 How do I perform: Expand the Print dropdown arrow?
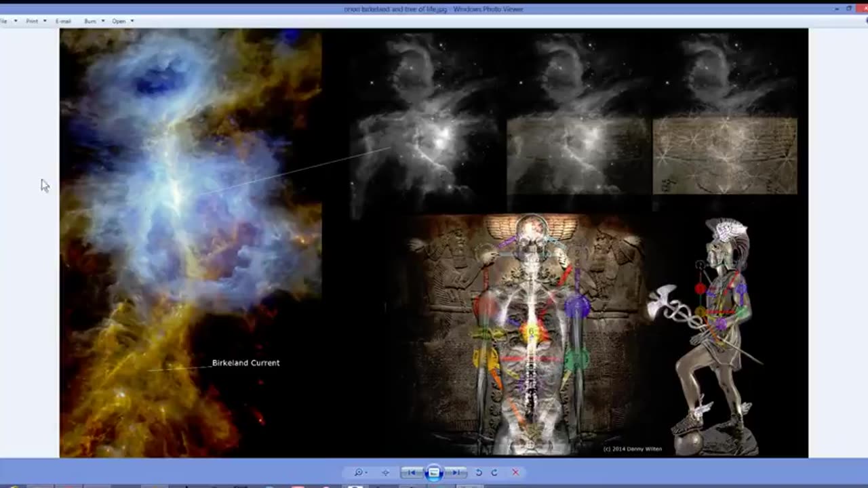45,21
